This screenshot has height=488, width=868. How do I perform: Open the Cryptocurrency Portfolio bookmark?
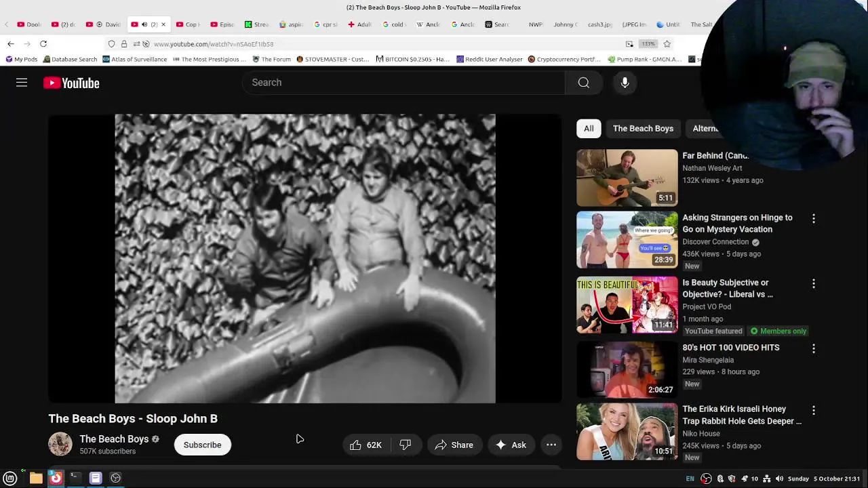point(564,59)
